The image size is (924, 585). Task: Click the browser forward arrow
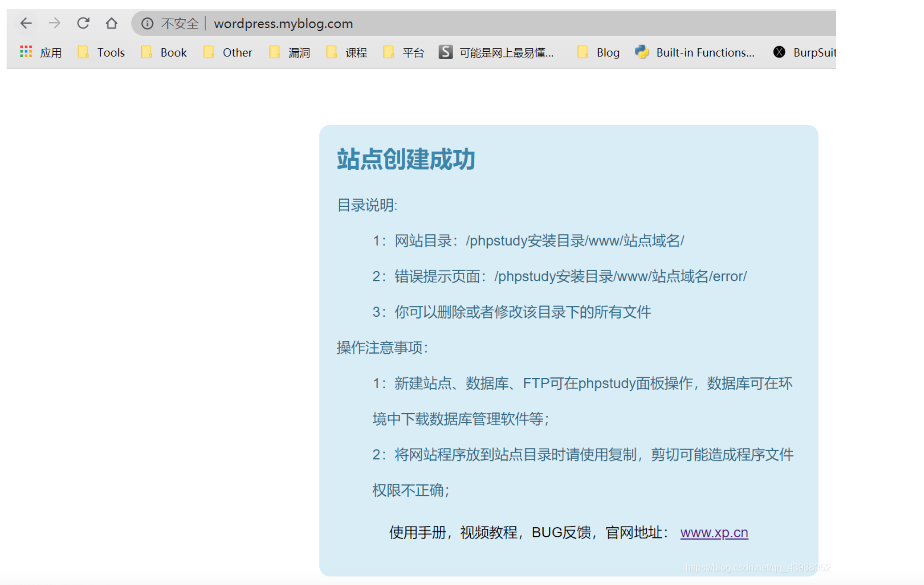[x=55, y=23]
